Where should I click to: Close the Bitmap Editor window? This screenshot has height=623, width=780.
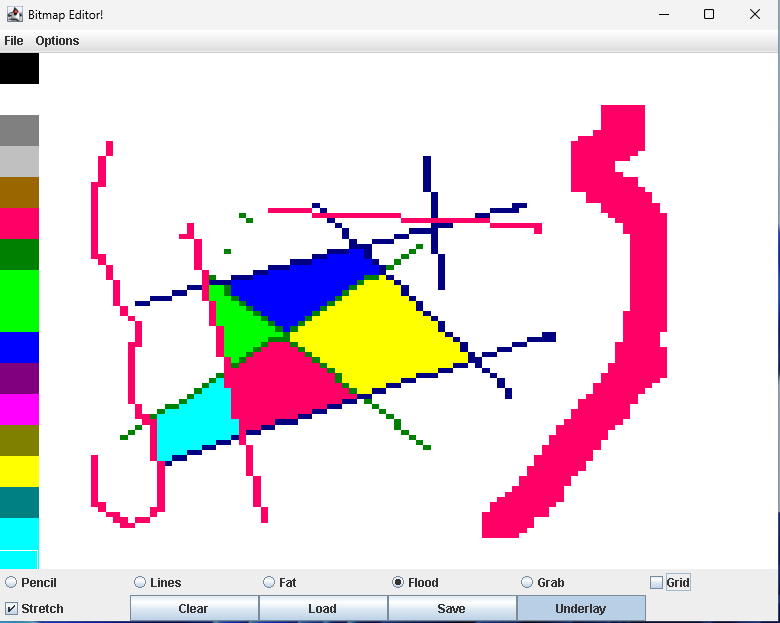point(755,14)
